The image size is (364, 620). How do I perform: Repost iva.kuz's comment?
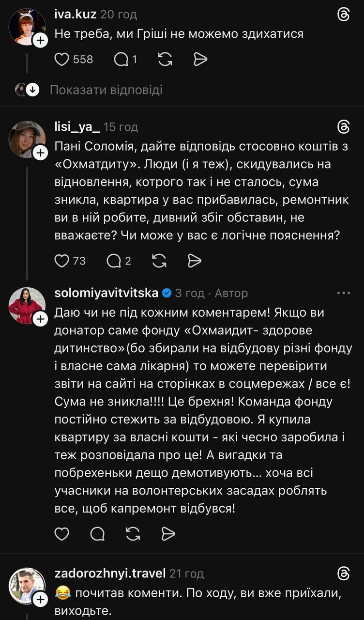(165, 59)
